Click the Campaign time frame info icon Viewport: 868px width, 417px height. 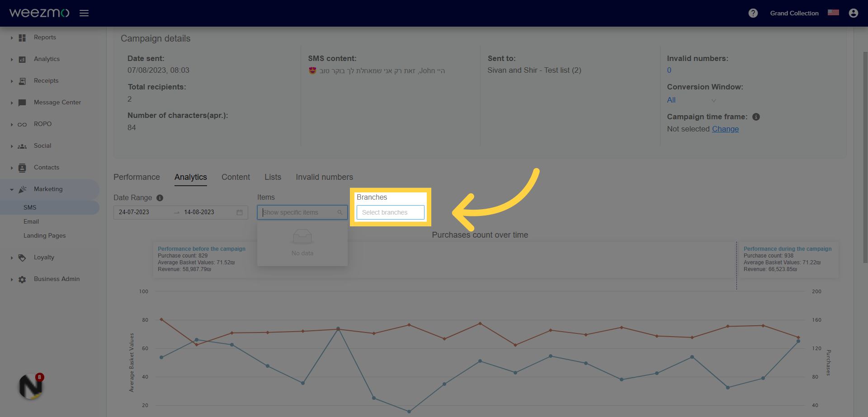(756, 117)
